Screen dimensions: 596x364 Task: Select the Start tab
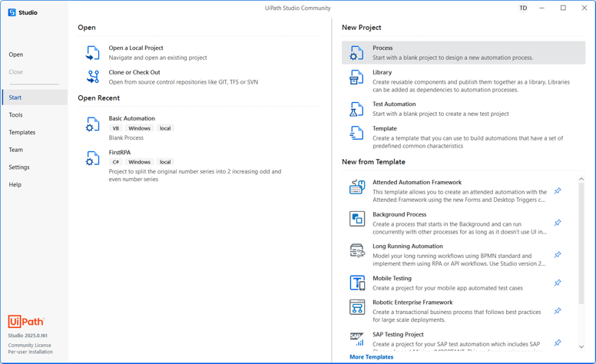click(x=35, y=98)
